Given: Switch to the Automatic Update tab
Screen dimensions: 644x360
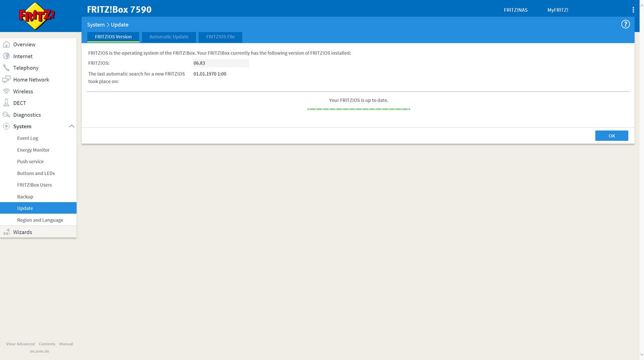Looking at the screenshot, I should coord(169,37).
